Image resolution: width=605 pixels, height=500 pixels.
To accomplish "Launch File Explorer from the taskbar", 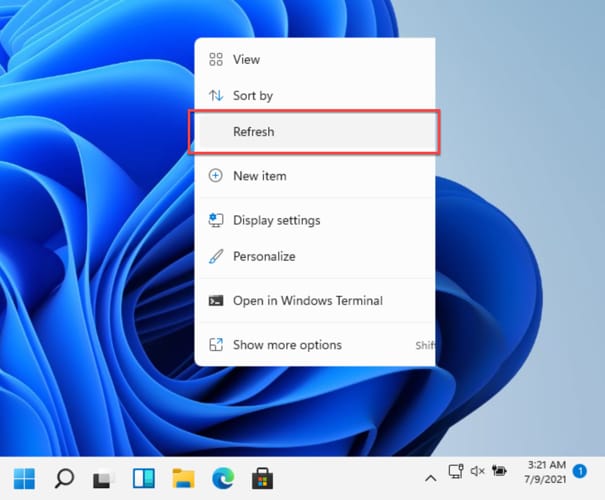I will pos(183,478).
